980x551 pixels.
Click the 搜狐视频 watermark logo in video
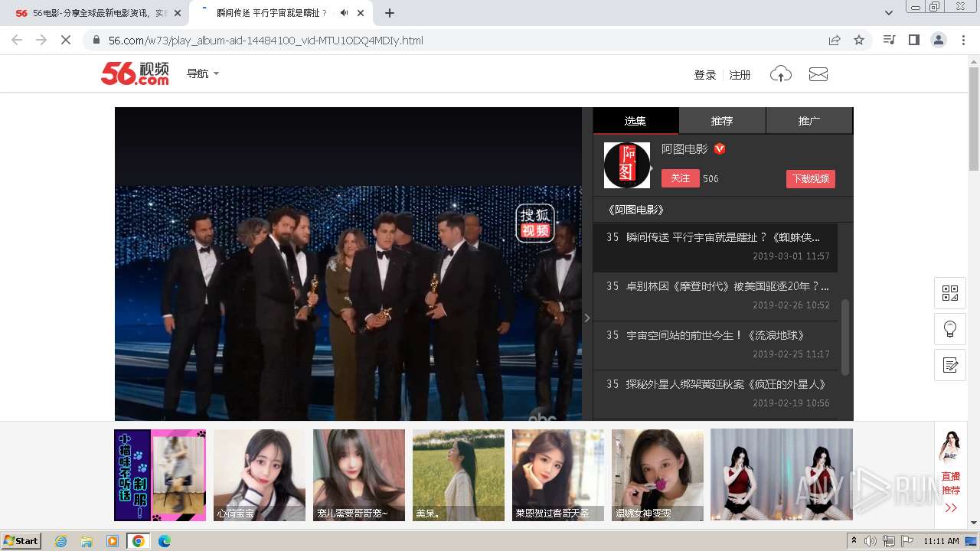point(534,223)
